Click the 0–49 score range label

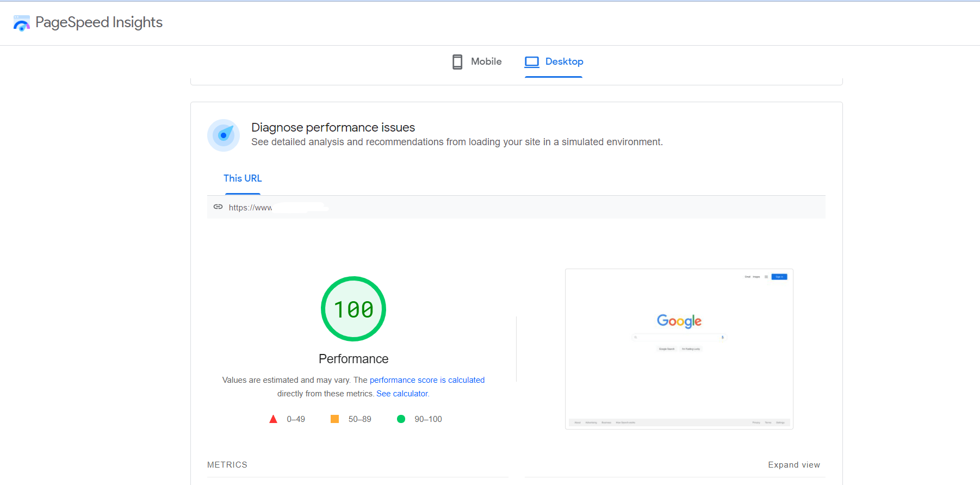coord(296,419)
